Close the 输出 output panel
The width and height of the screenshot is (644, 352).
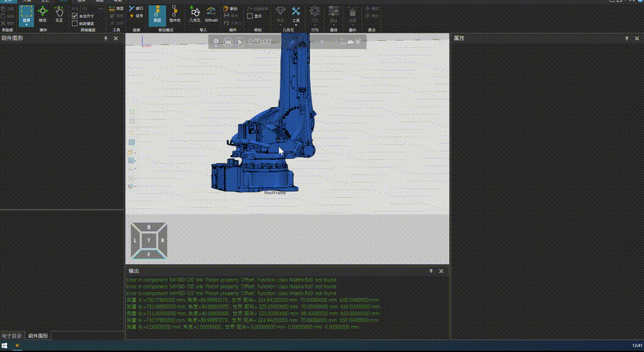(x=441, y=271)
